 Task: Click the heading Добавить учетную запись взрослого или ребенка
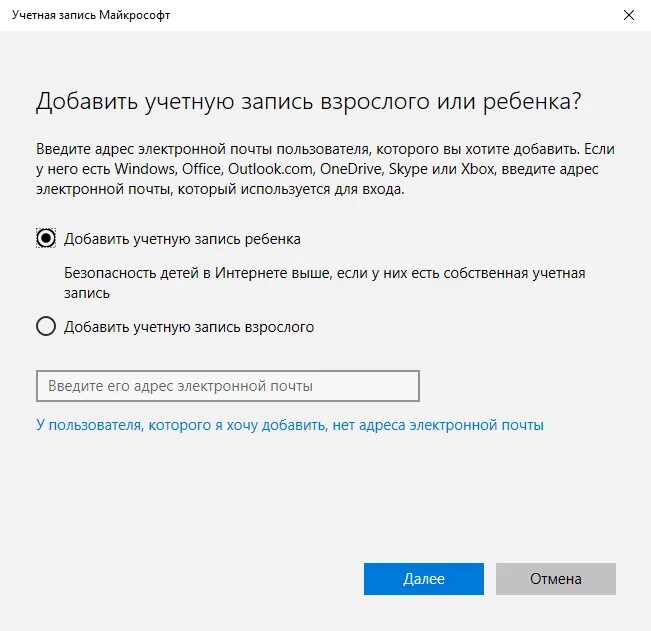point(308,101)
